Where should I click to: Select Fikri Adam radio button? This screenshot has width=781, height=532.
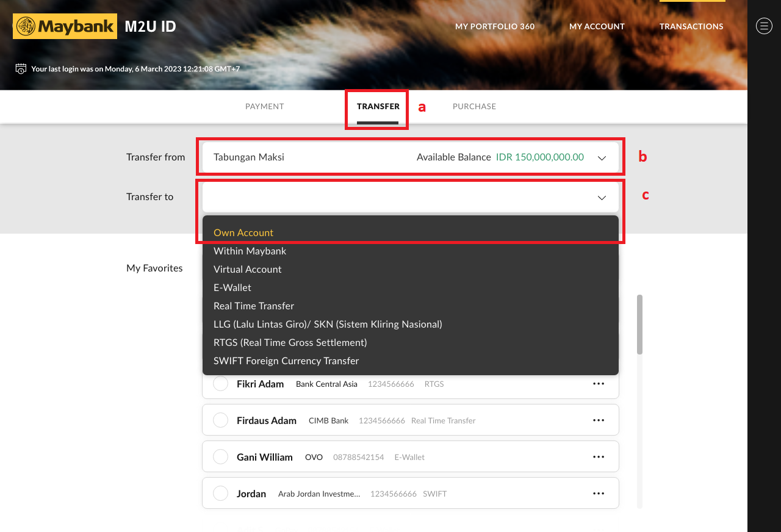220,384
